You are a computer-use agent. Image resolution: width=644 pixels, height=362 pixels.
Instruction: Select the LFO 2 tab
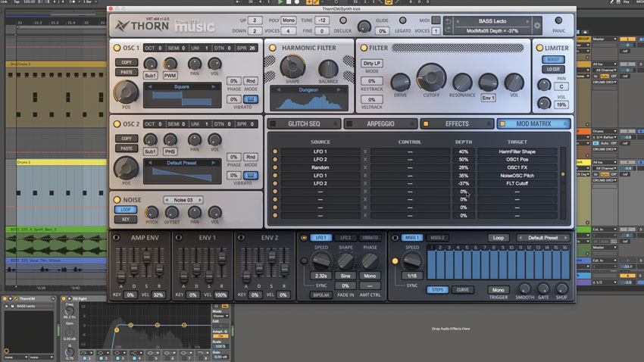click(x=345, y=238)
